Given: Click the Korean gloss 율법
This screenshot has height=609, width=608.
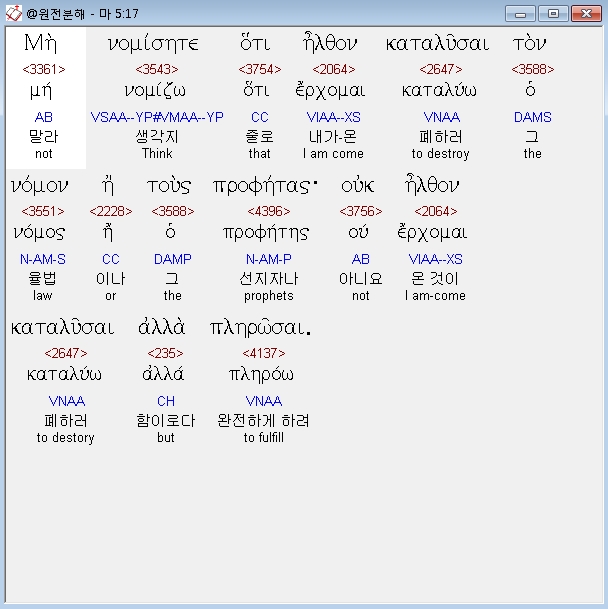Looking at the screenshot, I should tap(42, 279).
